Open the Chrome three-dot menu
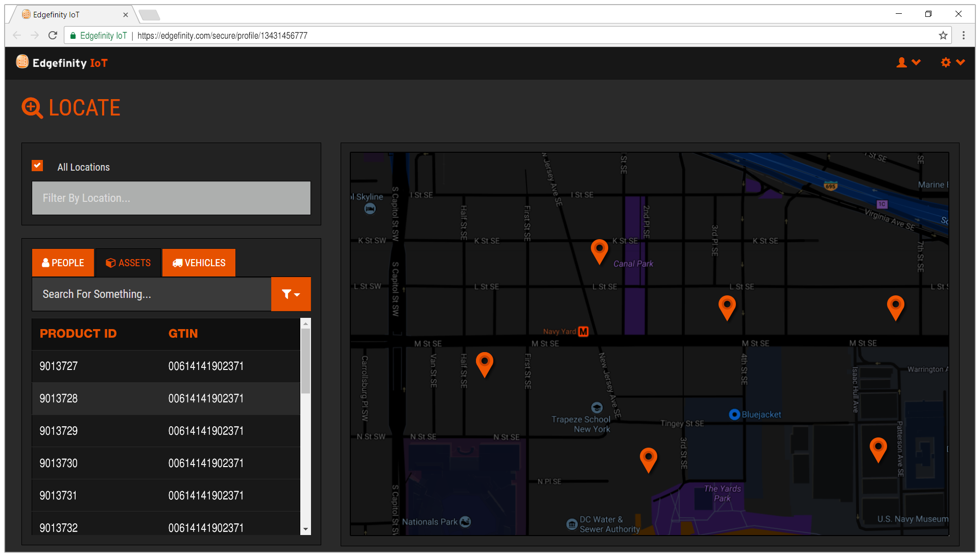This screenshot has width=980, height=557. (x=964, y=35)
